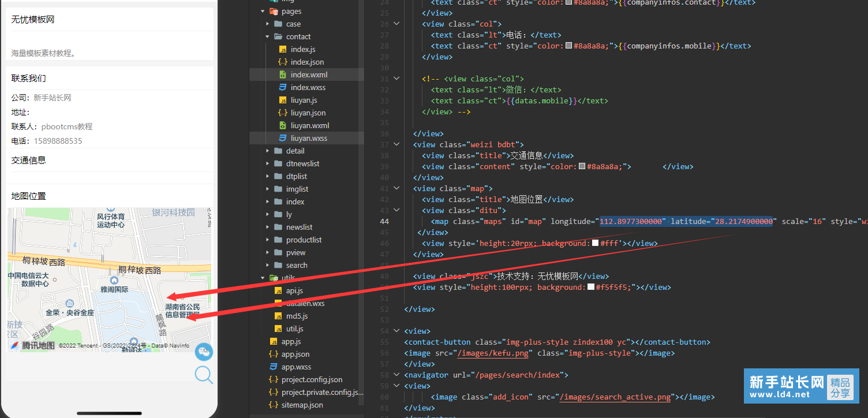Click phone number 15898888535 in simulator
Viewport: 868px width, 418px height.
[x=58, y=141]
